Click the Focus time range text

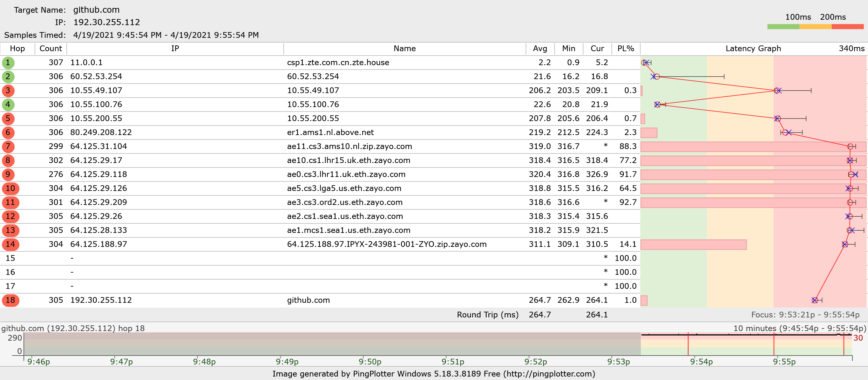(805, 315)
